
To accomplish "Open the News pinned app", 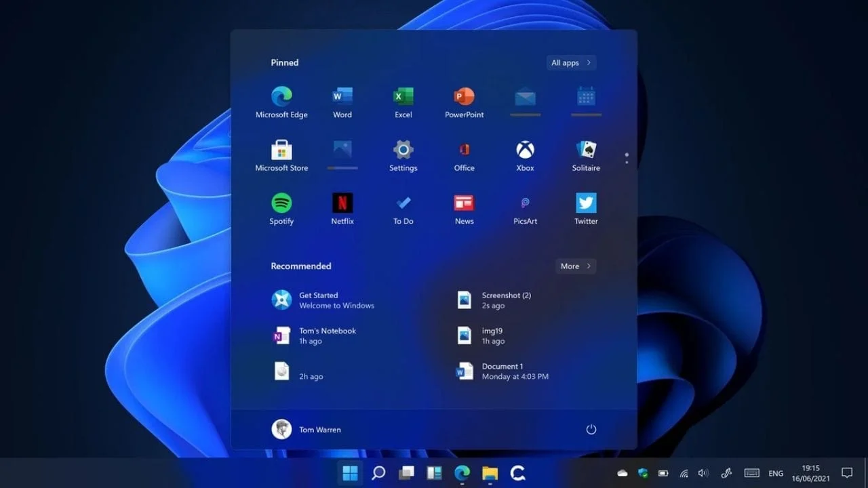I will (x=465, y=209).
